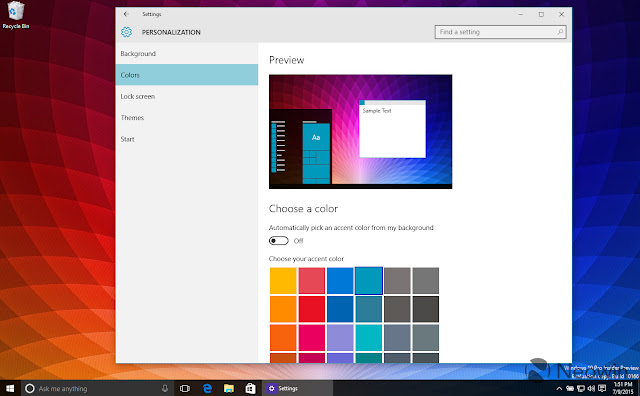Open Task View from the taskbar
The width and height of the screenshot is (640, 396).
tap(185, 388)
